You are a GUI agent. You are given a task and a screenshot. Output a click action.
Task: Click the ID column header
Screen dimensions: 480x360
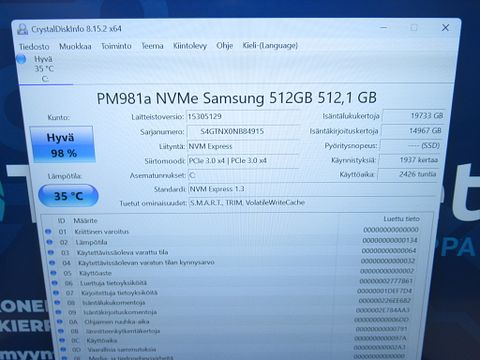click(61, 221)
